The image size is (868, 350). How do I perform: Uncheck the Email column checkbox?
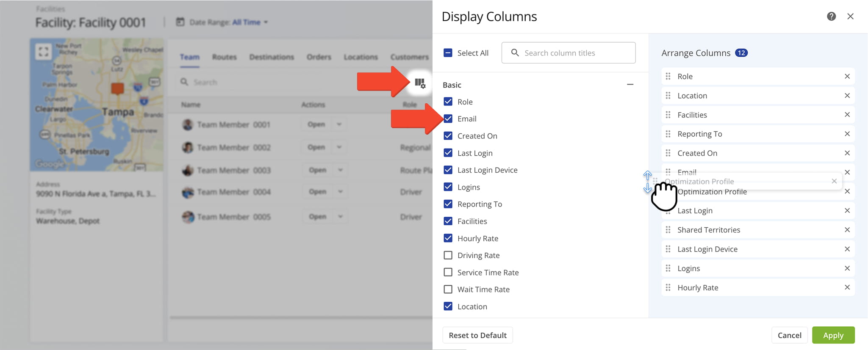(448, 119)
